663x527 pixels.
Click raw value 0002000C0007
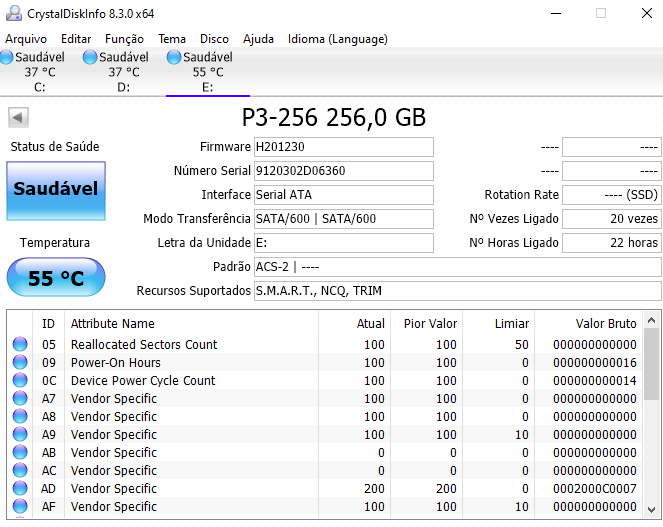pos(595,489)
